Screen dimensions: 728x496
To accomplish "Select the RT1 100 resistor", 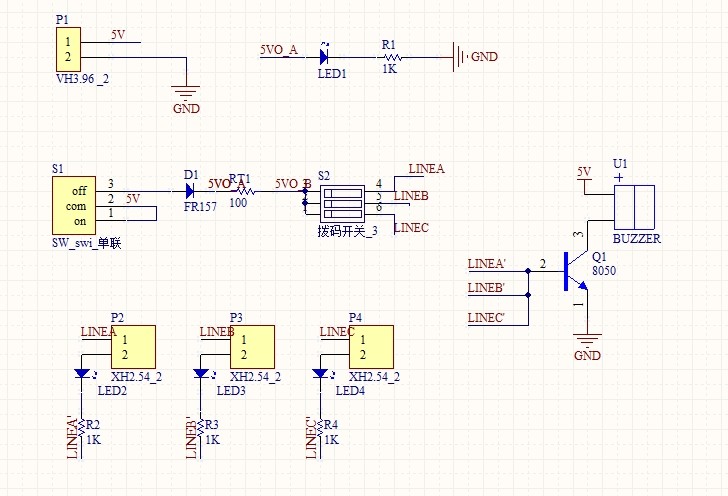I will point(244,191).
